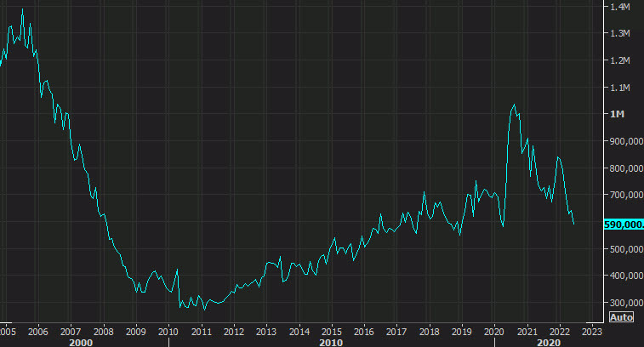Select the 1.4M y-axis label
Image resolution: width=644 pixels, height=347 pixels.
620,7
